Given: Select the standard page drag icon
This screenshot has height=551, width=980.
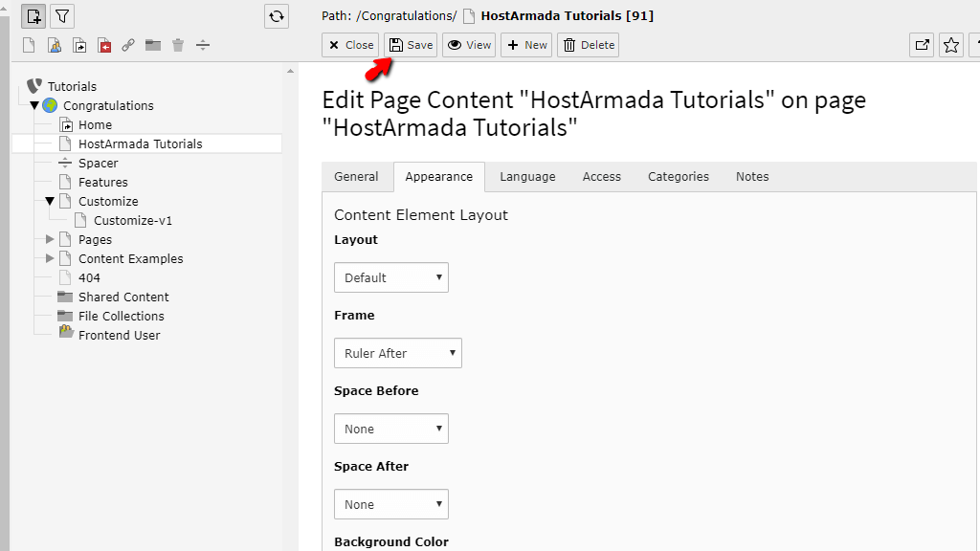Looking at the screenshot, I should [x=29, y=45].
